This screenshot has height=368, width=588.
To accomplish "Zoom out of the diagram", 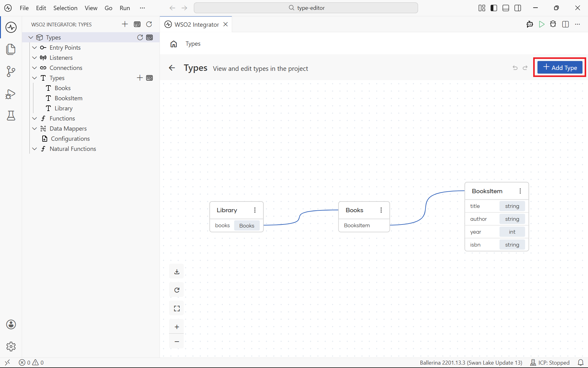I will [177, 341].
